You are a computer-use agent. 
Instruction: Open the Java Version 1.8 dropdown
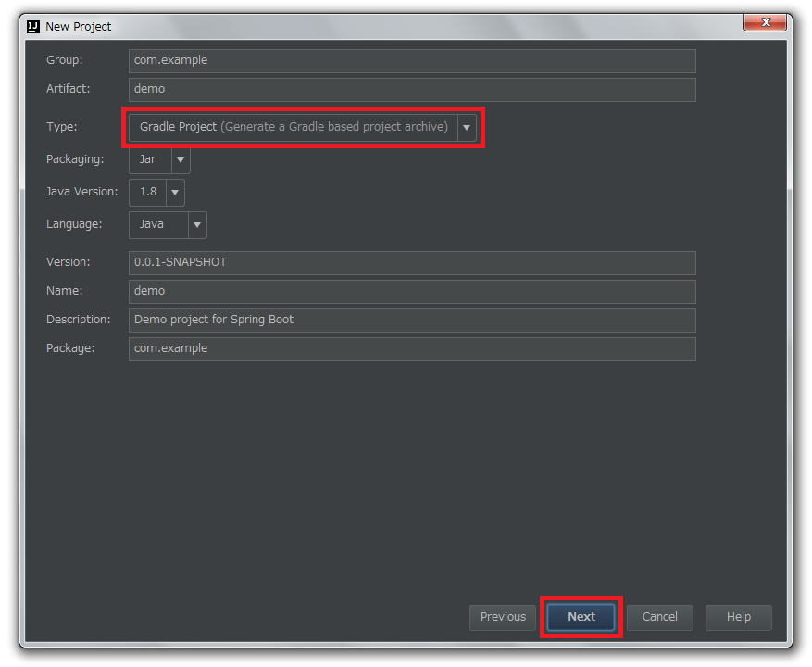156,193
